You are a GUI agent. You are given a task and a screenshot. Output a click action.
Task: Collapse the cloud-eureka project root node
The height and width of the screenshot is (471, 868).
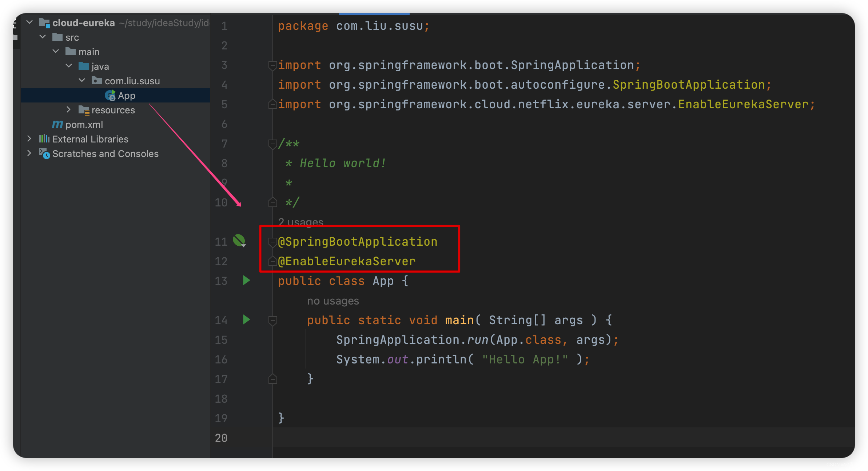[30, 23]
